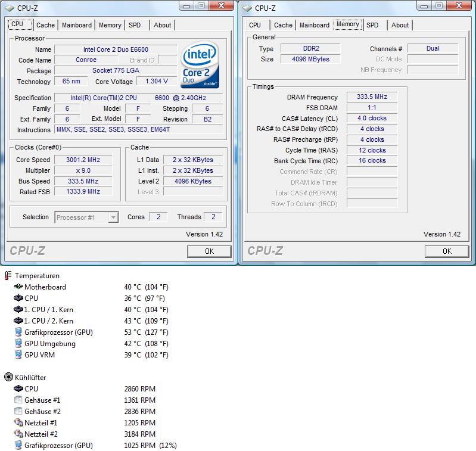Click the Technology value 65 nm
The image size is (476, 451).
pos(71,81)
